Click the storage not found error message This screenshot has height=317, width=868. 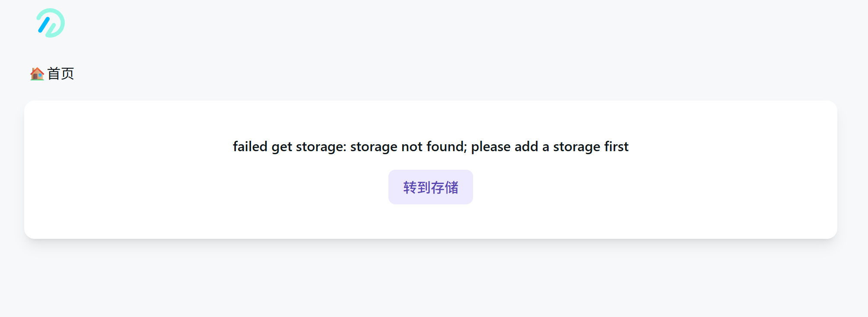(x=431, y=147)
